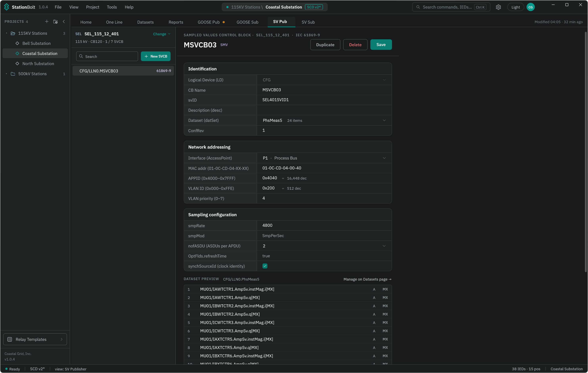Open the File menu
Image resolution: width=588 pixels, height=373 pixels.
pos(58,7)
